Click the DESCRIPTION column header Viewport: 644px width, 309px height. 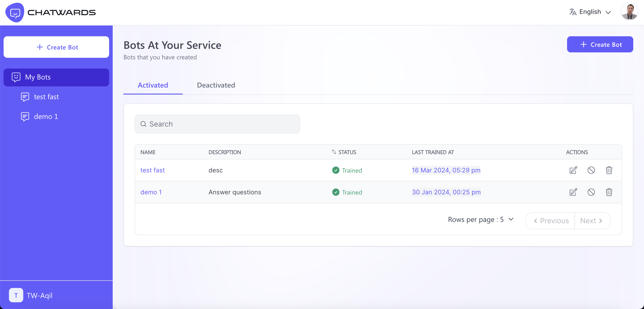[x=225, y=152]
